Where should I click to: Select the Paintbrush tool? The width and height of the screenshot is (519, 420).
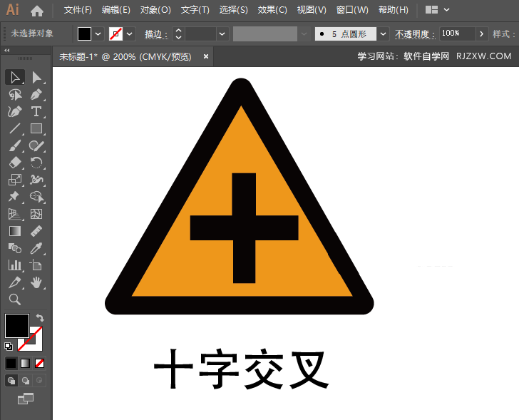14,145
